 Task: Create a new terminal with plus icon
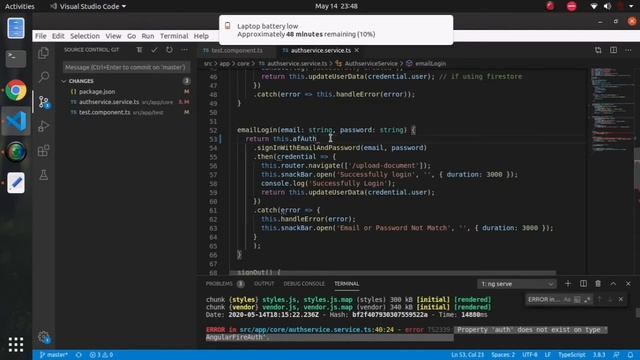pyautogui.click(x=568, y=284)
